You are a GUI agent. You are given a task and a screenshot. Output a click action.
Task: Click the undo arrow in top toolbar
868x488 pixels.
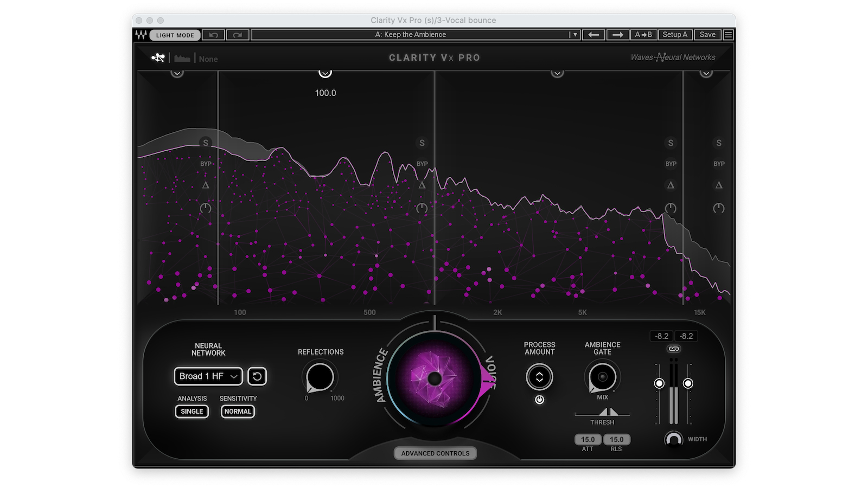[x=214, y=35]
